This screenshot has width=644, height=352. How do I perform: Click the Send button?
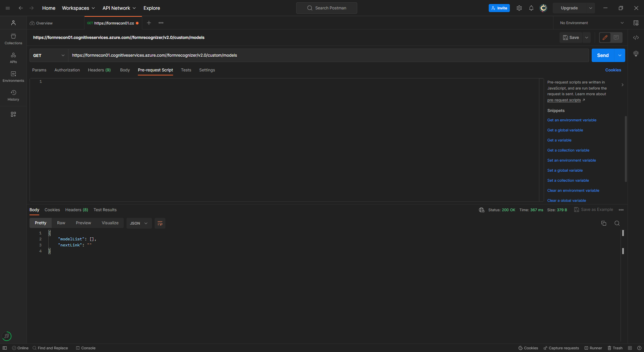[603, 55]
